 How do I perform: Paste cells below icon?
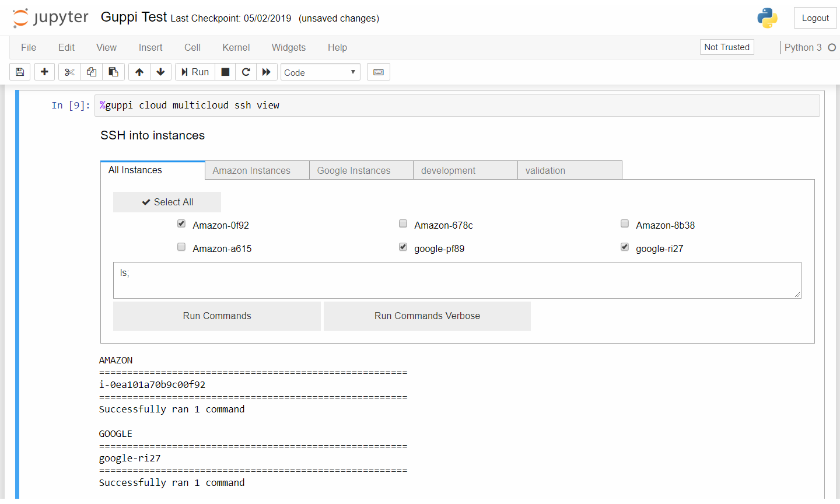pyautogui.click(x=114, y=72)
